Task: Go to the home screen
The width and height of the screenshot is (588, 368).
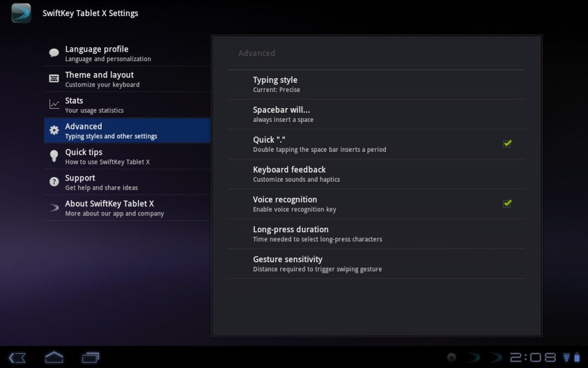Action: click(54, 357)
